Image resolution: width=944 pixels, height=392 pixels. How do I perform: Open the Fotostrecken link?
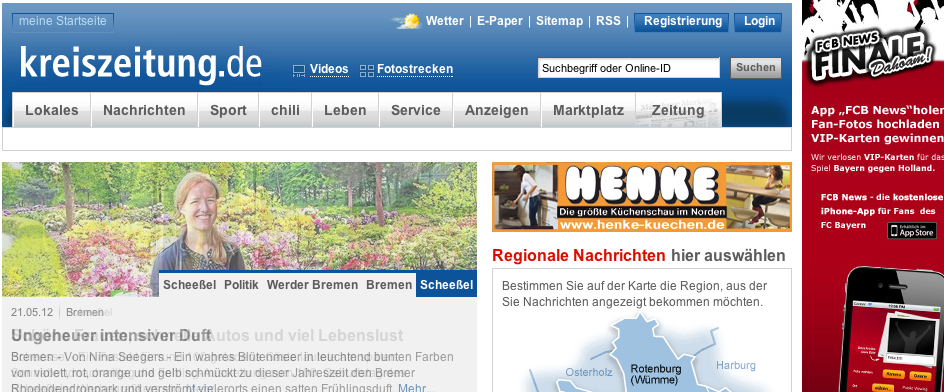point(415,69)
